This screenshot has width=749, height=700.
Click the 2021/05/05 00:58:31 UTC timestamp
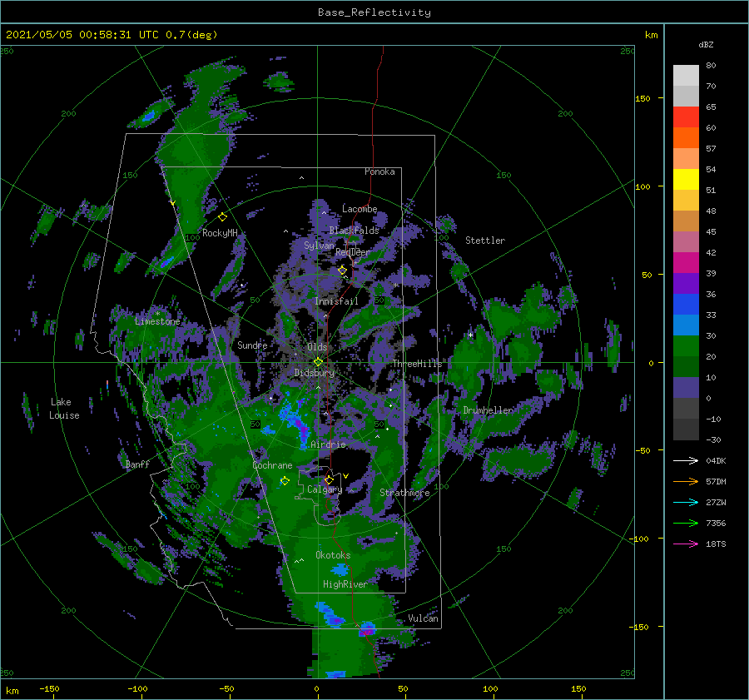tap(82, 35)
